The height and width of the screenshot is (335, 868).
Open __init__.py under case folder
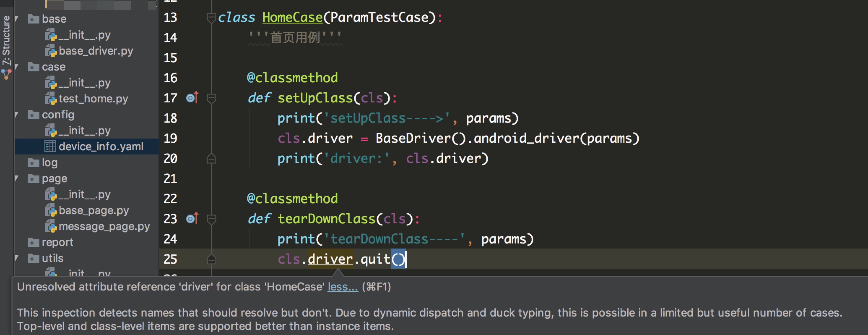(x=84, y=83)
